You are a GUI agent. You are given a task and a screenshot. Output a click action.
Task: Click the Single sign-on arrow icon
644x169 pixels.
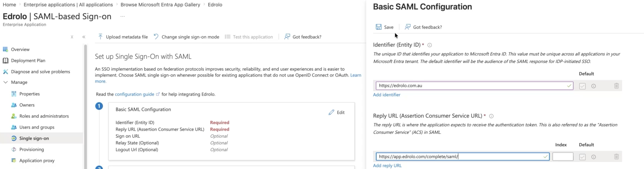point(14,138)
